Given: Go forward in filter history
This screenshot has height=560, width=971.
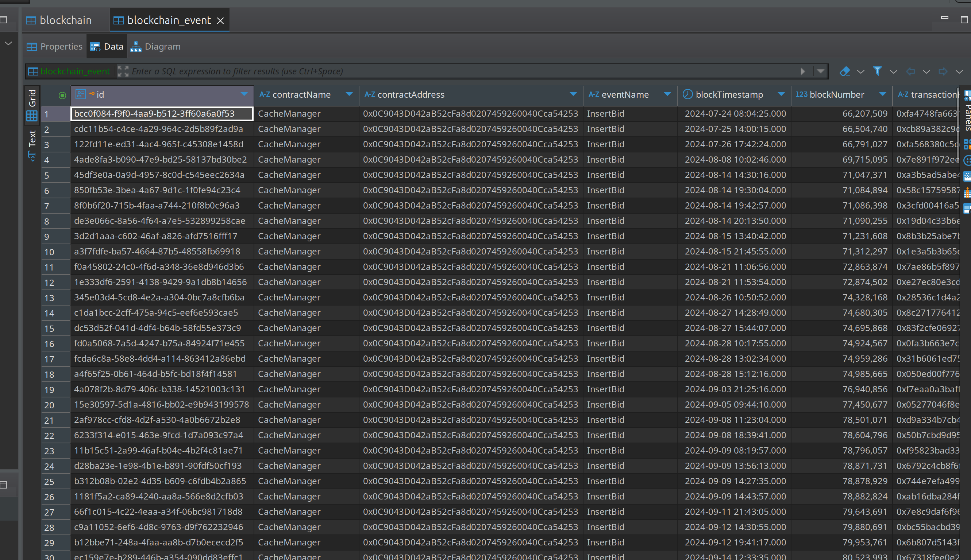Looking at the screenshot, I should click(x=943, y=71).
